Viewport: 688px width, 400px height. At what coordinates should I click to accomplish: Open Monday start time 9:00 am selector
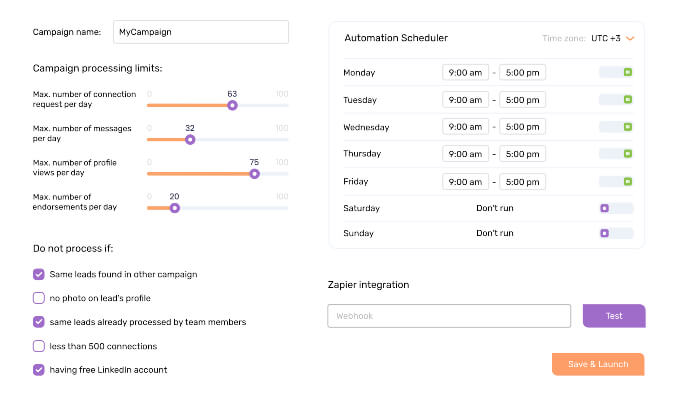(x=466, y=73)
